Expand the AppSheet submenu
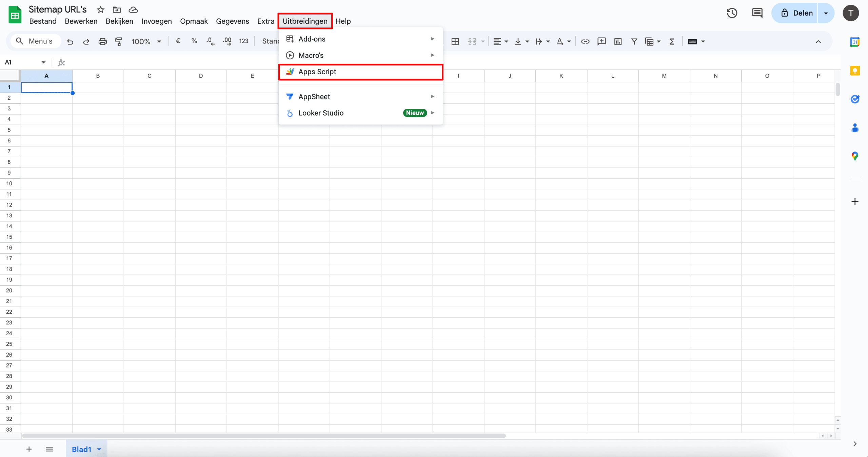The image size is (868, 457). click(361, 97)
